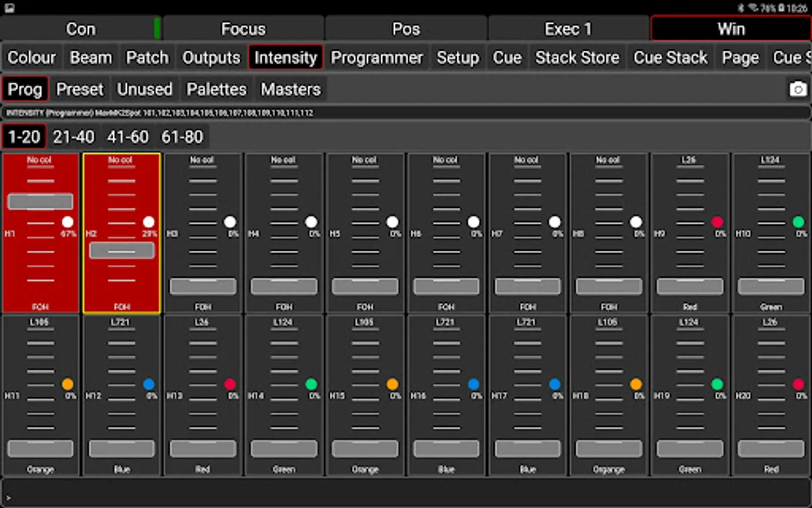This screenshot has width=812, height=508.
Task: Switch intensity view to Preset
Action: click(80, 89)
